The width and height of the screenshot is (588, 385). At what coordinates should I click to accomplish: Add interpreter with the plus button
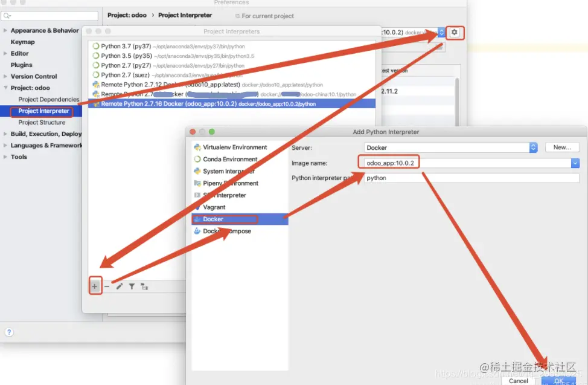95,286
